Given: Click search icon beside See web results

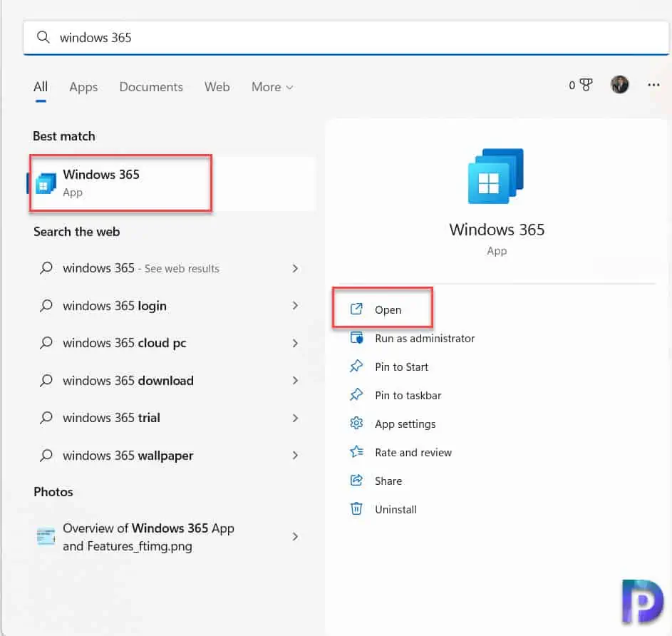Looking at the screenshot, I should (x=46, y=269).
